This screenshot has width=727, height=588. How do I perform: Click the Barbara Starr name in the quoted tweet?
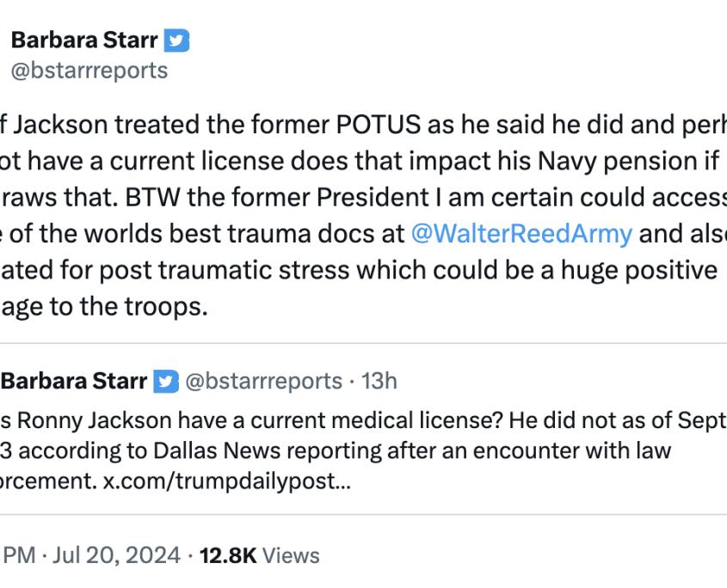click(74, 381)
